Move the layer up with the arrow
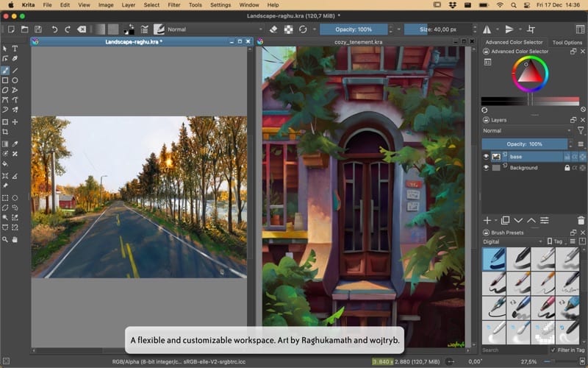 pyautogui.click(x=531, y=220)
